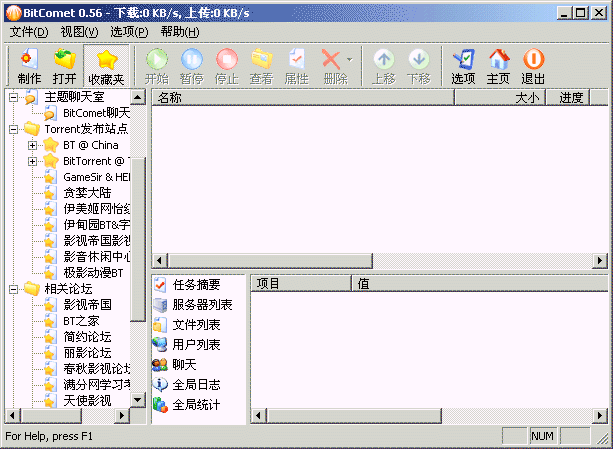The image size is (613, 449).
Task: Select 极影动漫BT favorite site
Action: (x=93, y=272)
